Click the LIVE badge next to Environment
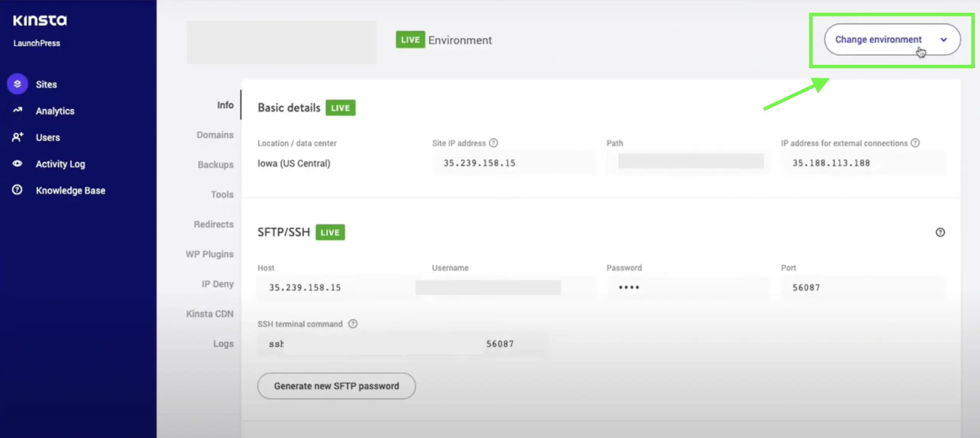This screenshot has width=980, height=438. (x=410, y=40)
